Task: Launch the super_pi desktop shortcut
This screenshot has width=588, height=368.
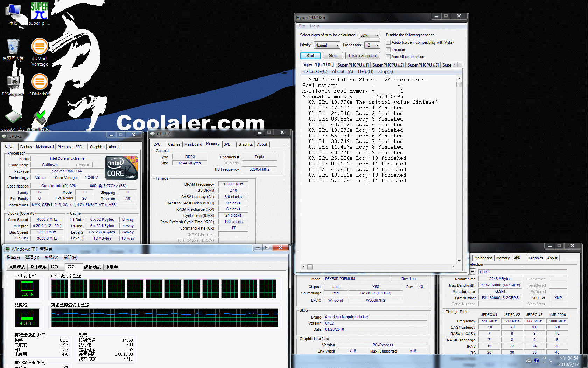Action: click(x=40, y=14)
